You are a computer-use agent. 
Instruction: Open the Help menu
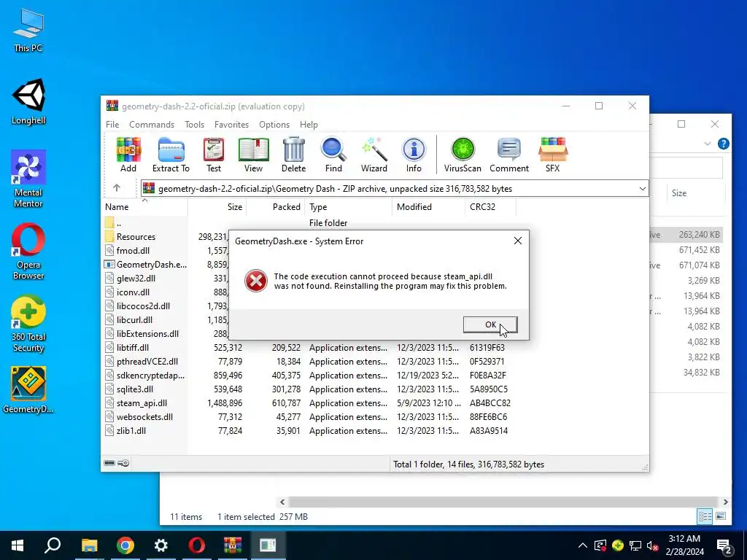[309, 124]
